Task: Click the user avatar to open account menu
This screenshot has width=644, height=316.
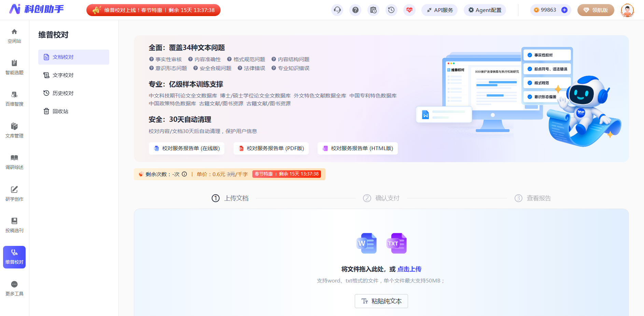Action: (x=628, y=10)
